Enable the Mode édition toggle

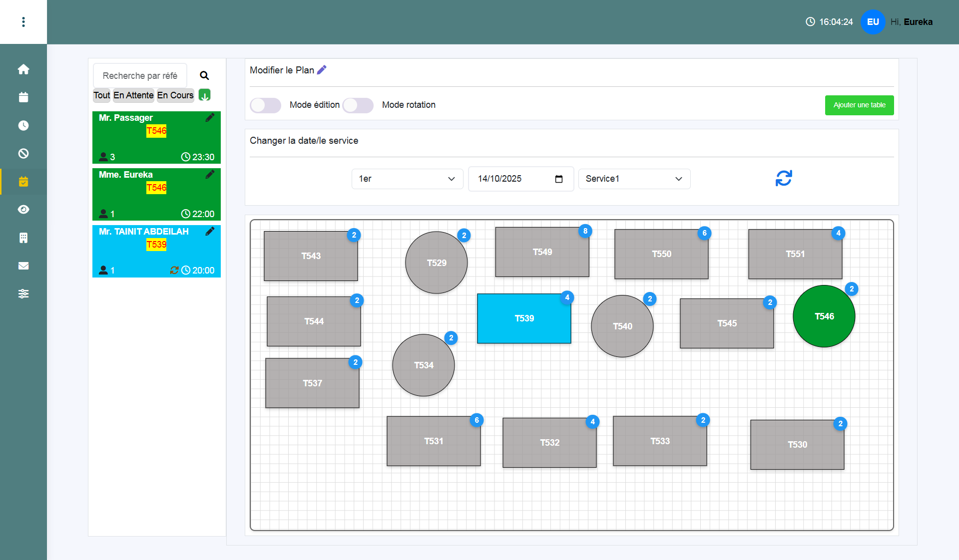click(x=265, y=105)
